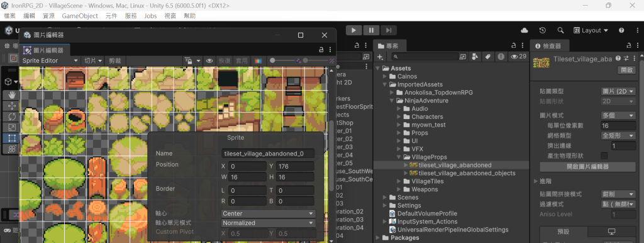Select the Rect tool in Scene toolbar

pyautogui.click(x=12, y=138)
